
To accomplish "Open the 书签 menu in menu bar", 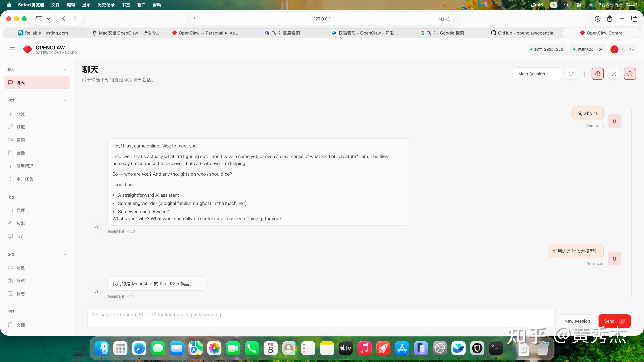I will point(126,5).
